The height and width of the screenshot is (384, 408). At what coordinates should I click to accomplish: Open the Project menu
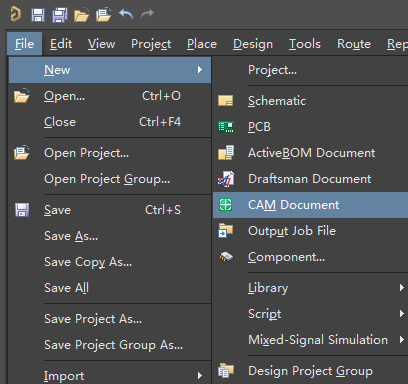click(x=151, y=44)
